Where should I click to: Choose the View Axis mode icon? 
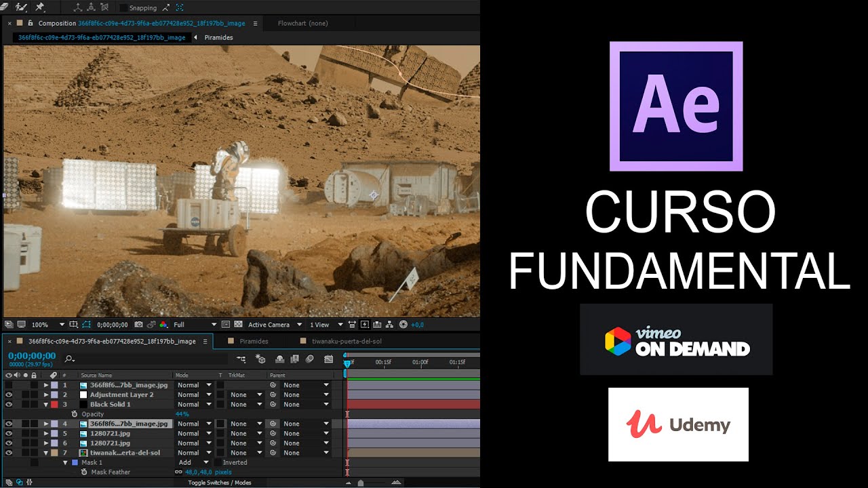pyautogui.click(x=104, y=7)
